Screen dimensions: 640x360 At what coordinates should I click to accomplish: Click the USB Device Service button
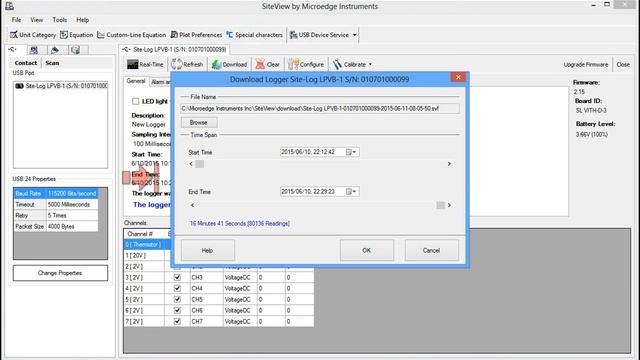(x=319, y=35)
